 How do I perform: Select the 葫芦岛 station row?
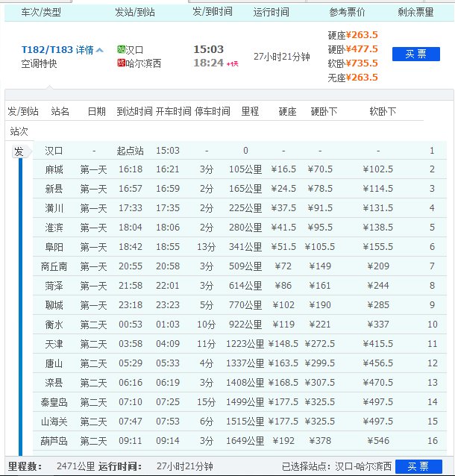(x=239, y=441)
